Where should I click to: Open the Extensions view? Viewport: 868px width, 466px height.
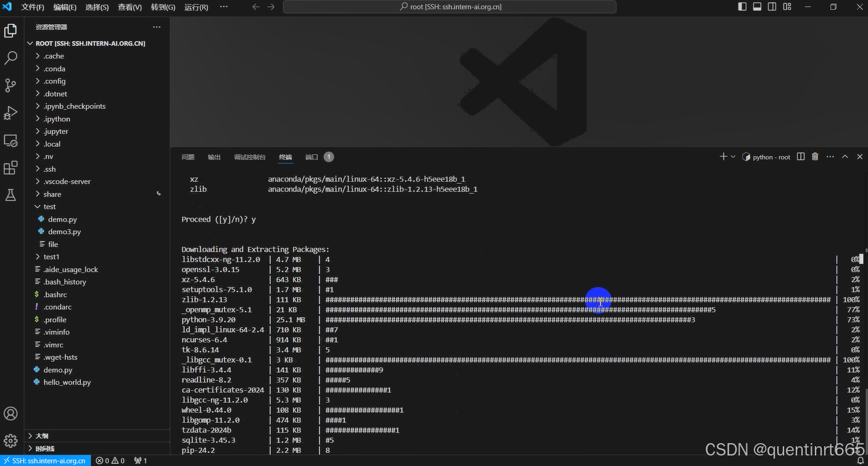pos(10,168)
